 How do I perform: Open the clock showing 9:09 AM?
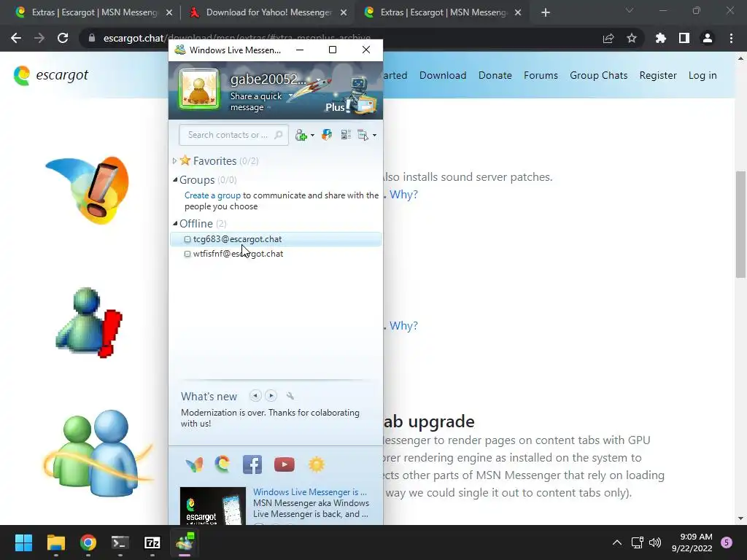click(692, 542)
